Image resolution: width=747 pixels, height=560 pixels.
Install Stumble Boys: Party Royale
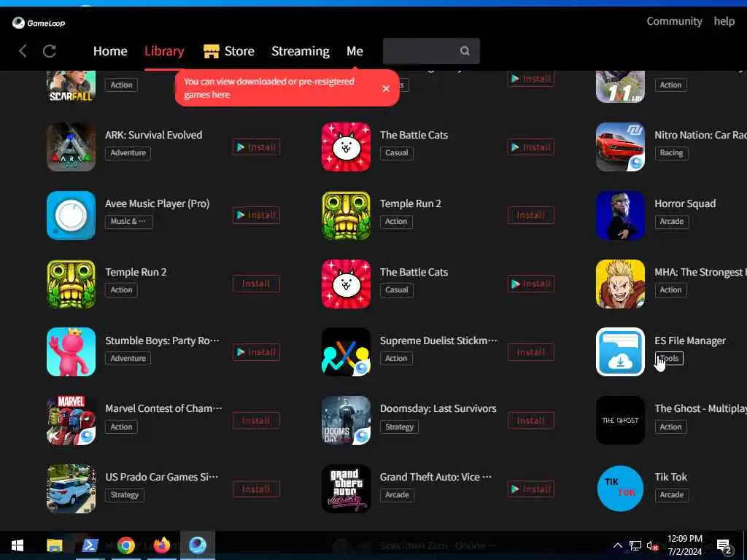click(256, 352)
